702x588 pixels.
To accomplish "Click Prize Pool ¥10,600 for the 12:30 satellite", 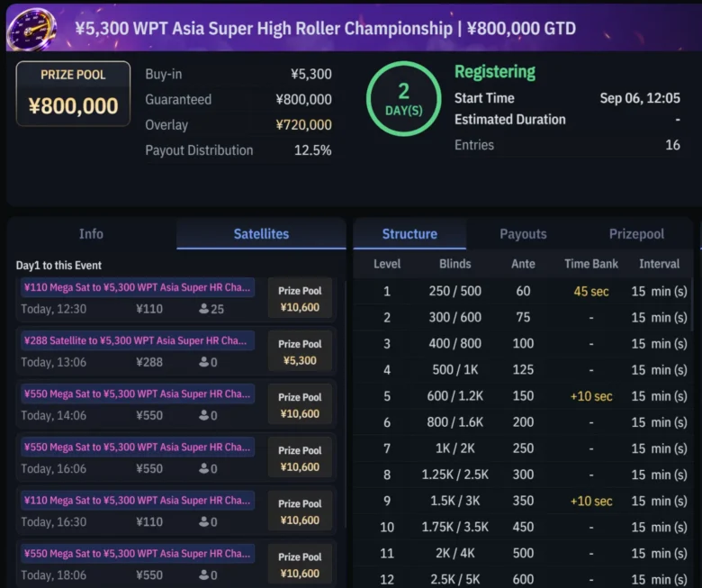I will pos(300,299).
